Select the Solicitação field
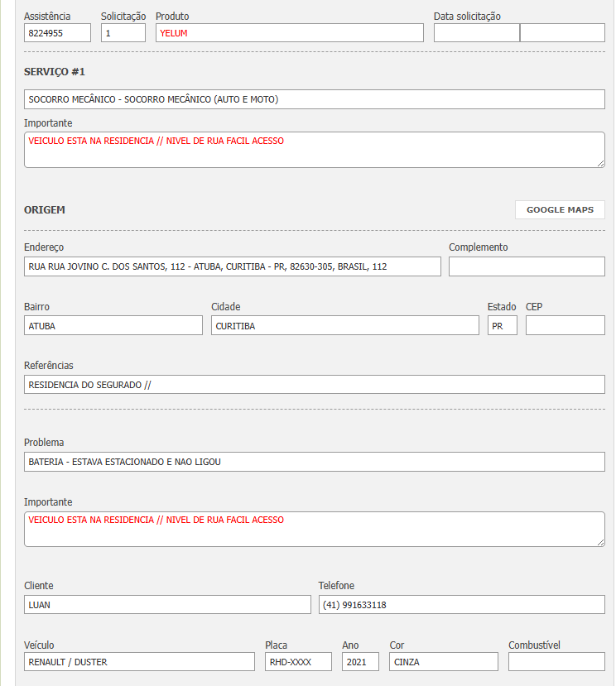616x686 pixels. point(123,33)
